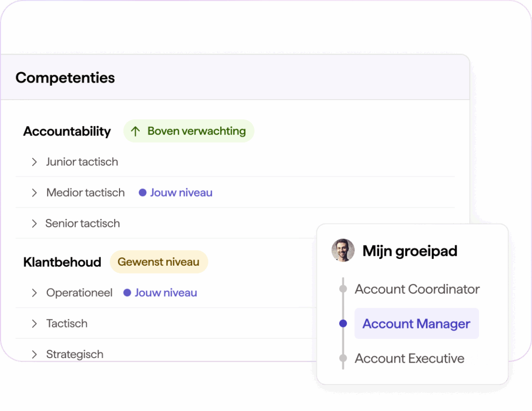
Task: Open the Account Manager role
Action: [x=416, y=324]
